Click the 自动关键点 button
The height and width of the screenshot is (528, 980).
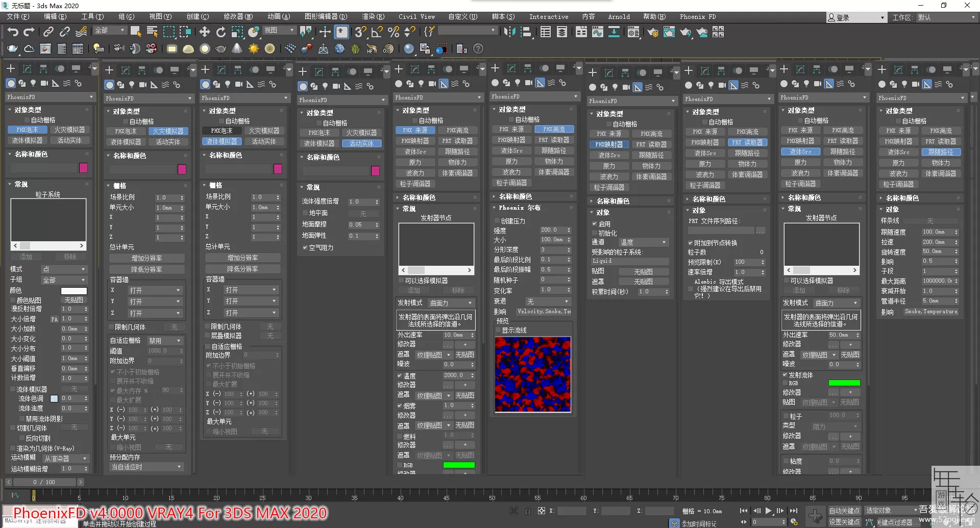click(844, 510)
